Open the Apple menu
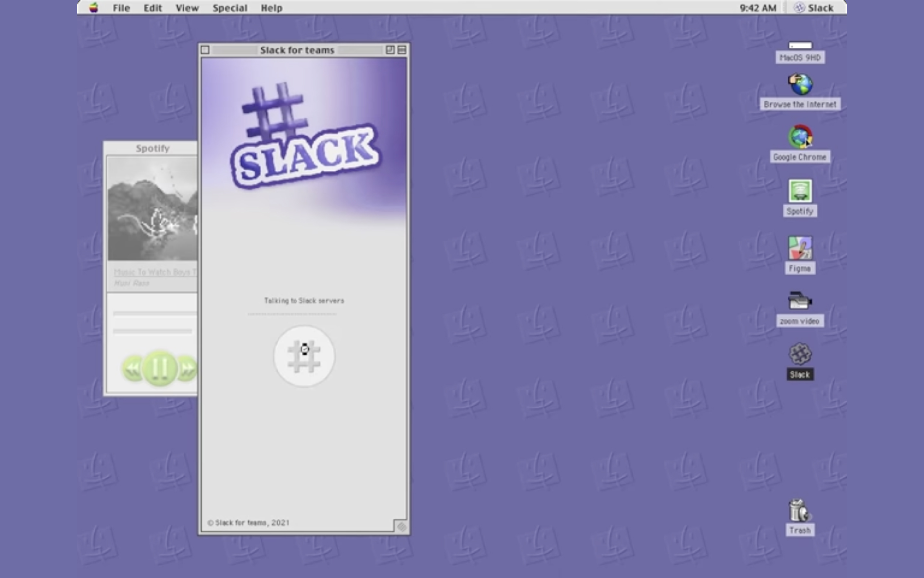 (x=94, y=8)
